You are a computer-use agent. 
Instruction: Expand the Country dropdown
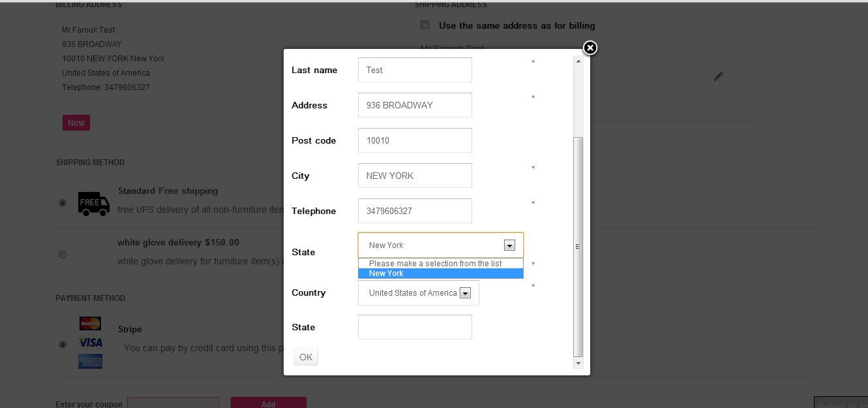(465, 293)
